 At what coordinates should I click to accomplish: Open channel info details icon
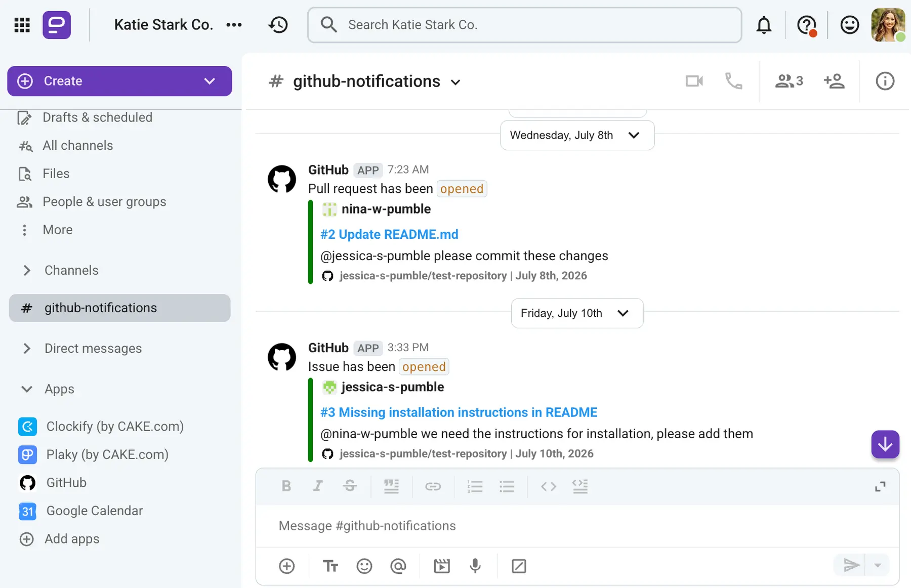coord(885,81)
